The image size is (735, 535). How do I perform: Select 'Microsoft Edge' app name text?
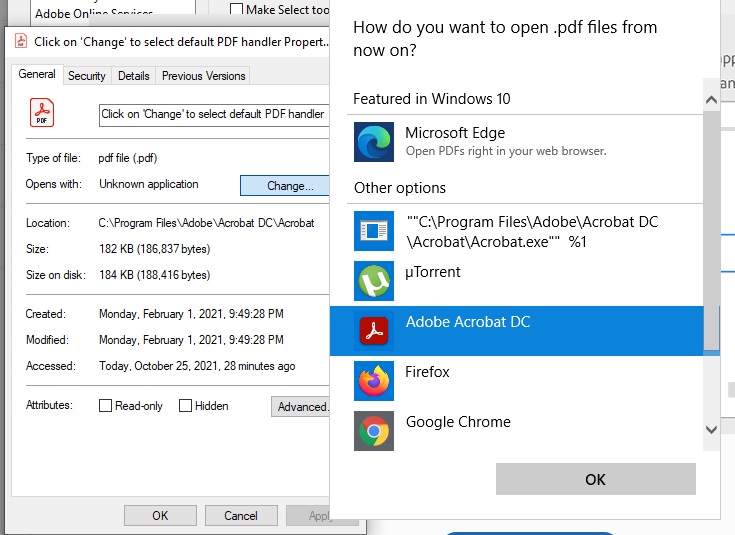pyautogui.click(x=455, y=133)
